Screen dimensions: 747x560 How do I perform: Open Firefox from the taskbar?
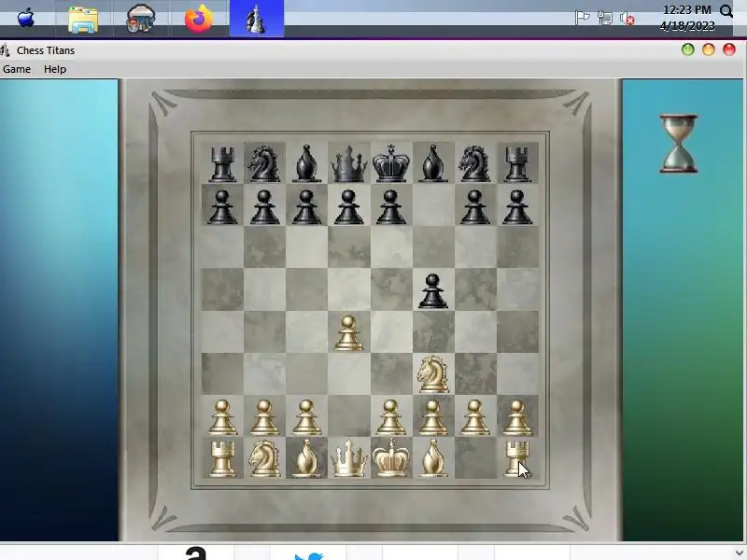pyautogui.click(x=199, y=18)
